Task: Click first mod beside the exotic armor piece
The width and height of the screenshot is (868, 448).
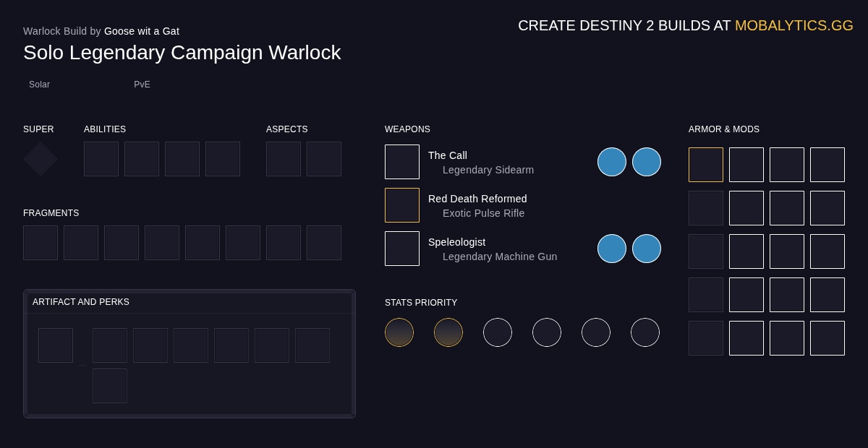Action: coord(746,165)
